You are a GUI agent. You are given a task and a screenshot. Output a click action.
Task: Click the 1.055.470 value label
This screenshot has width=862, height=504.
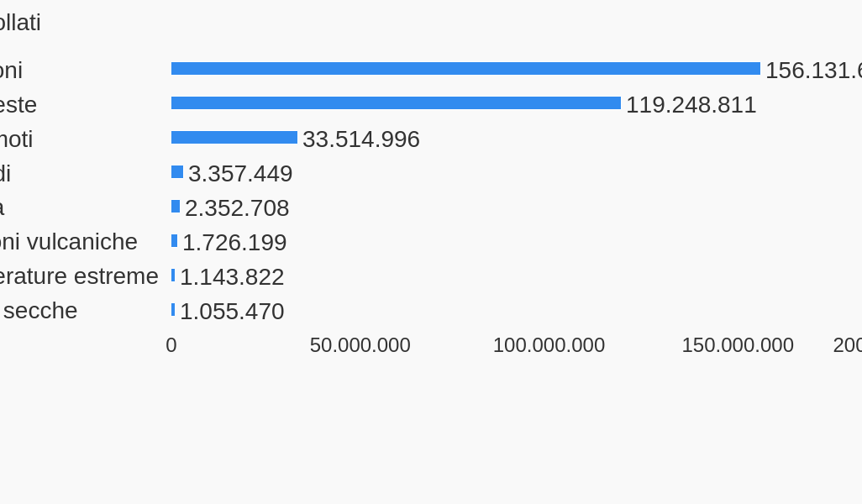232,312
